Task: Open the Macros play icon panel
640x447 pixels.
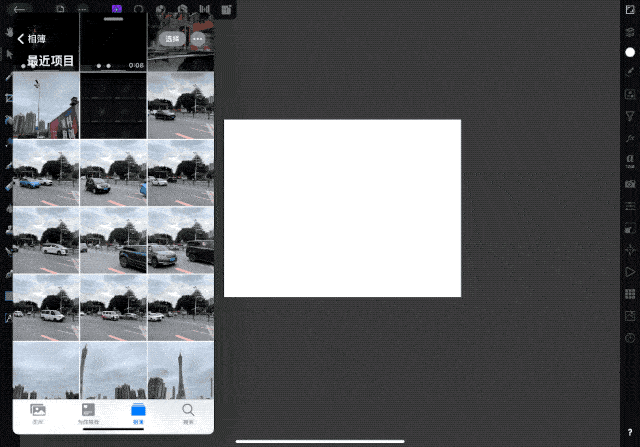Action: 630,272
